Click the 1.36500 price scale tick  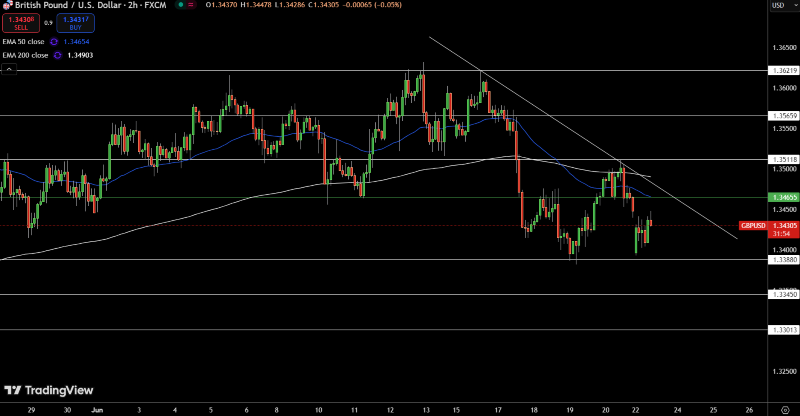[785, 47]
